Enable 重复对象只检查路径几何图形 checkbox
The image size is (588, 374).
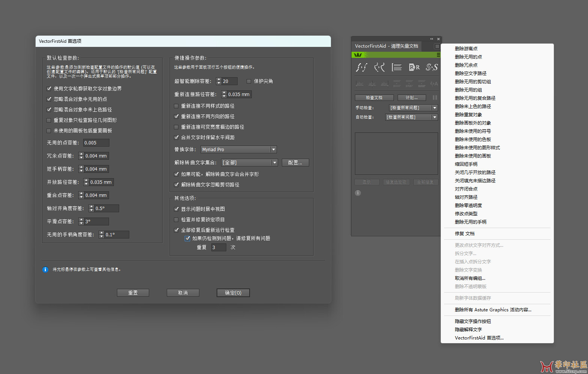tap(49, 120)
